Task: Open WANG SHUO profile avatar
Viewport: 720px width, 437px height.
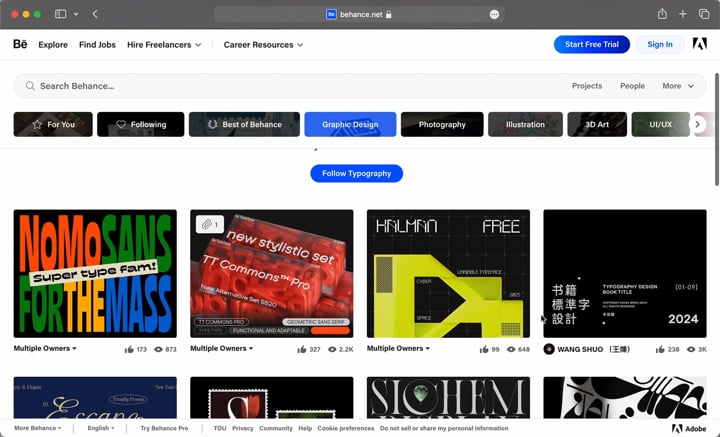Action: [x=549, y=349]
